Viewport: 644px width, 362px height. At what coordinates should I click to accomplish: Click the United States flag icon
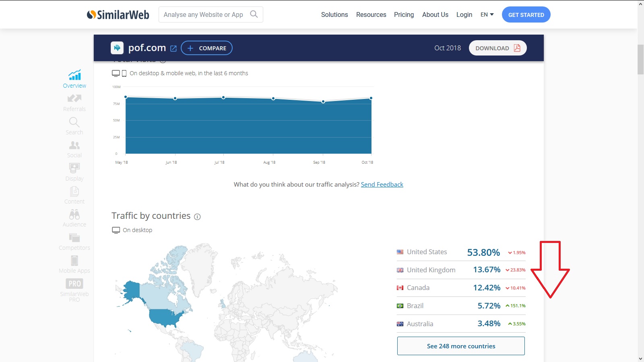tap(400, 252)
